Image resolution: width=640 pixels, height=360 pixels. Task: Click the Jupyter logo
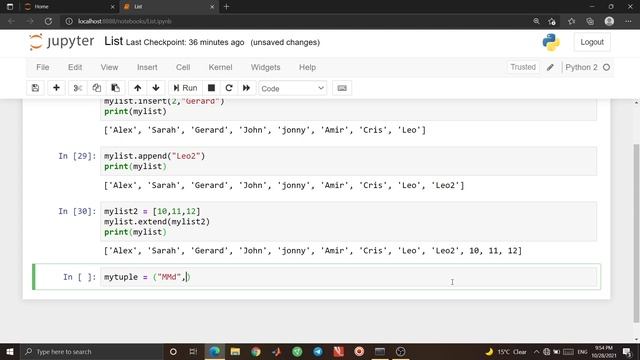coord(62,42)
